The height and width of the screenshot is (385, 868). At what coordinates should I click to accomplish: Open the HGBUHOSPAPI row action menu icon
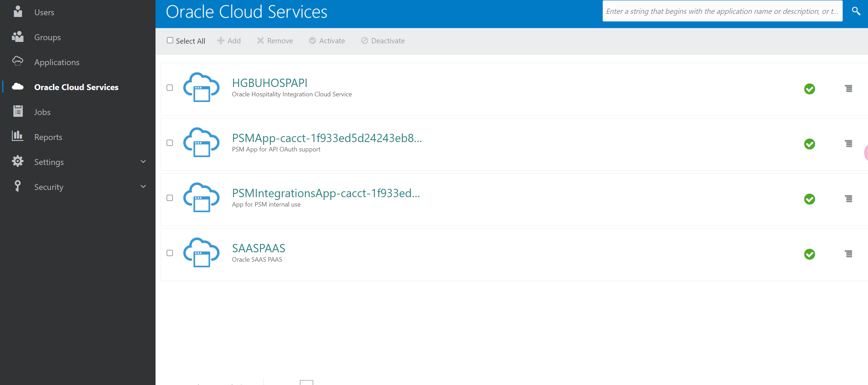click(x=848, y=89)
